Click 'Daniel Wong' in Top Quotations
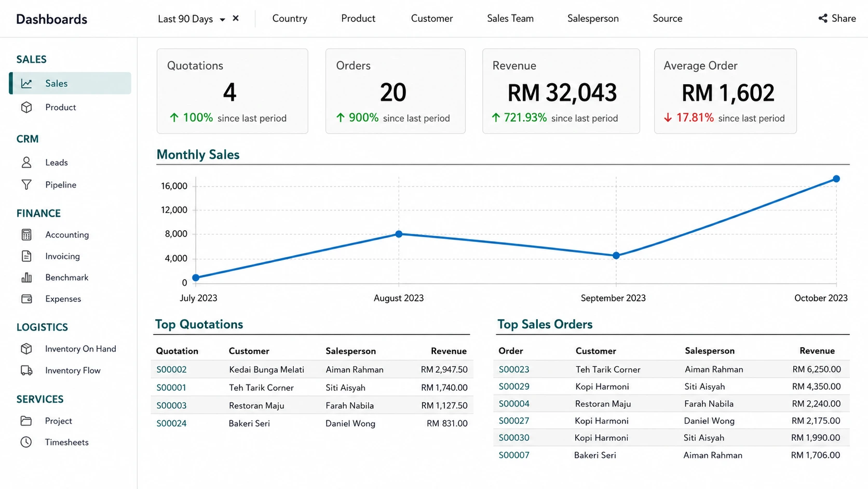 coord(350,424)
